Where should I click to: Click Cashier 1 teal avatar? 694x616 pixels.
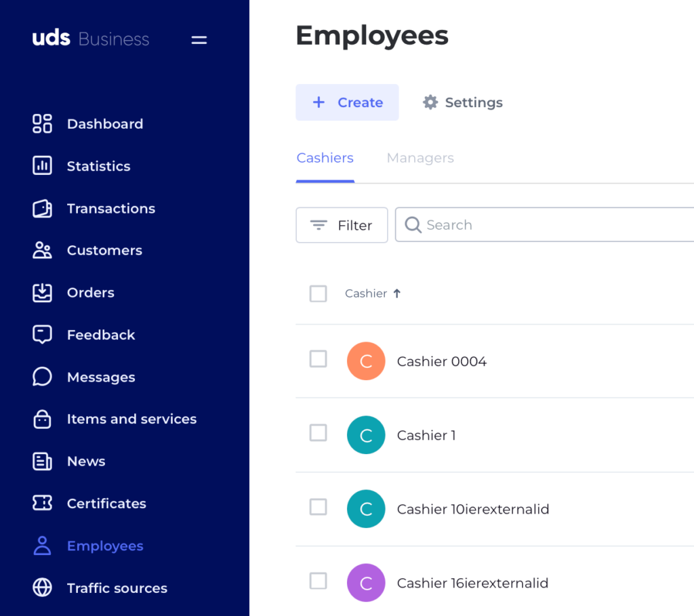coord(366,435)
